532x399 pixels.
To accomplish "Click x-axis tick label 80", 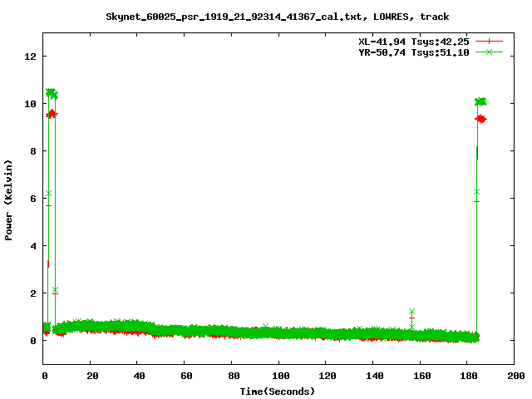I will click(x=234, y=376).
